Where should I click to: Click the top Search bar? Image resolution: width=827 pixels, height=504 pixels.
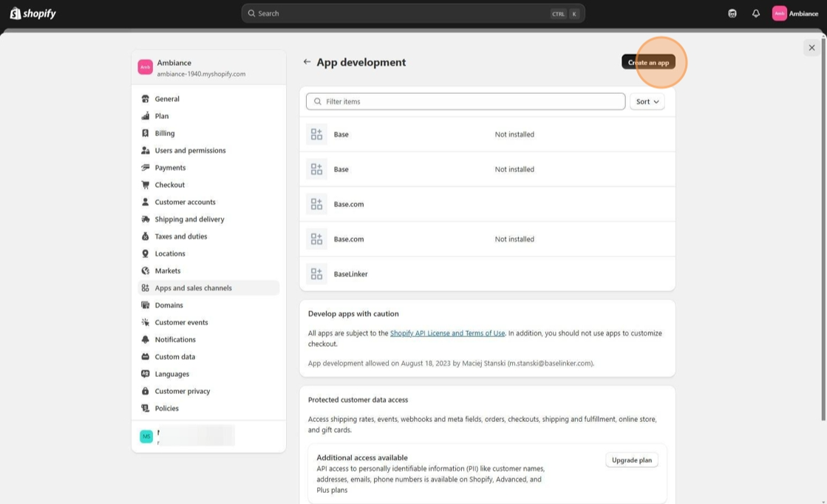[x=412, y=13]
